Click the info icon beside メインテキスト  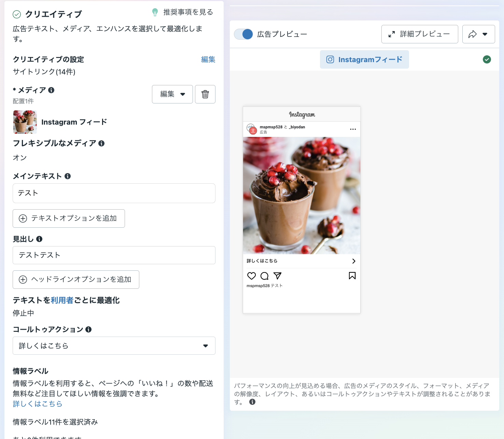68,176
